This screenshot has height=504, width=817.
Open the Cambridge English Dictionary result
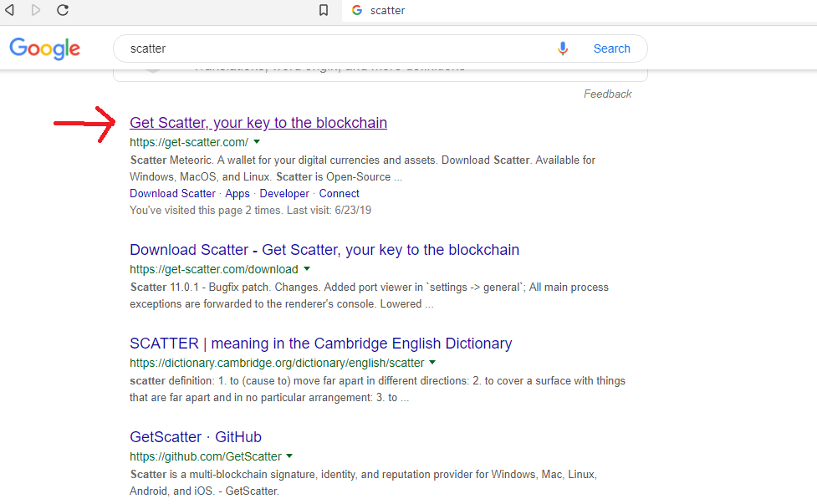point(320,344)
